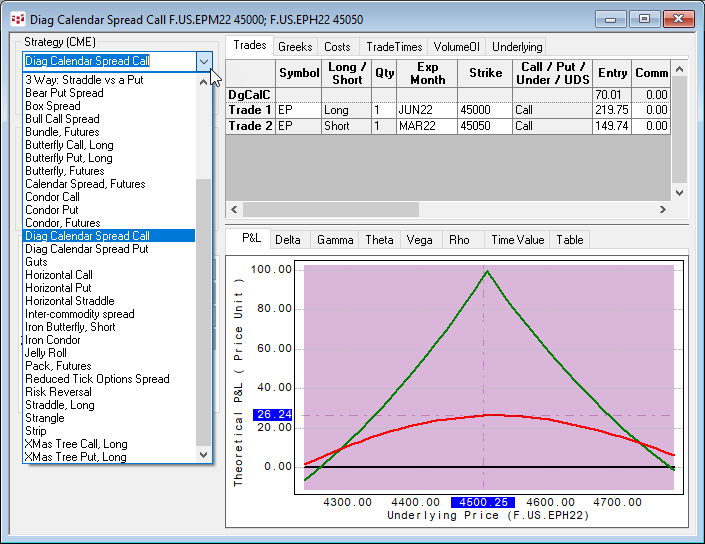The height and width of the screenshot is (544, 705).
Task: Switch the chart to the Delta tab
Action: (x=288, y=240)
